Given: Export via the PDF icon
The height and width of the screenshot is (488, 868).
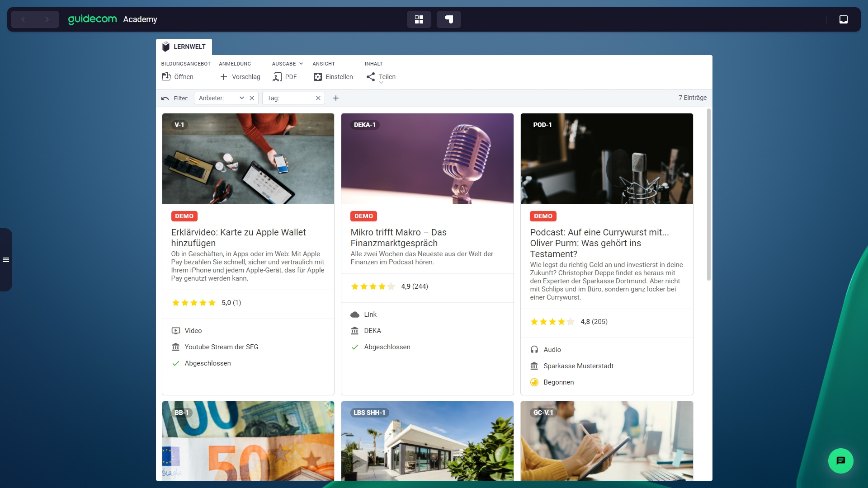Looking at the screenshot, I should [x=277, y=77].
